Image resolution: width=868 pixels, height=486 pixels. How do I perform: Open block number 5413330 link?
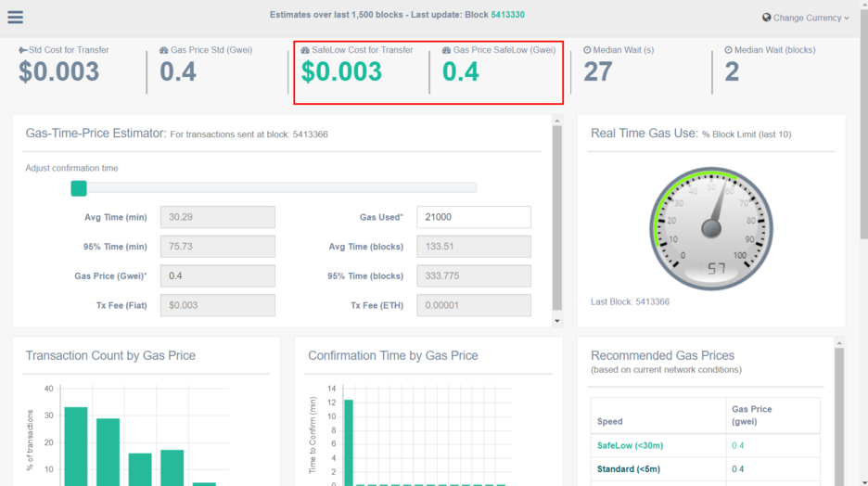tap(507, 15)
